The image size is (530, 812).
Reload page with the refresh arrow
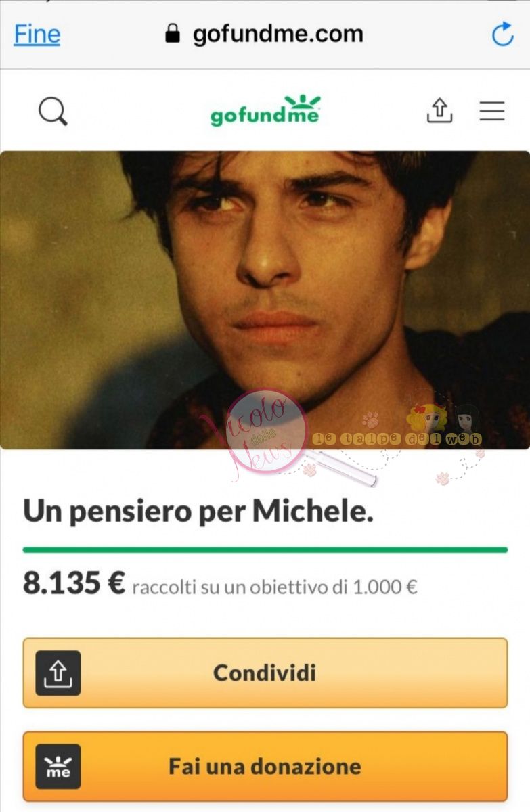pyautogui.click(x=502, y=35)
